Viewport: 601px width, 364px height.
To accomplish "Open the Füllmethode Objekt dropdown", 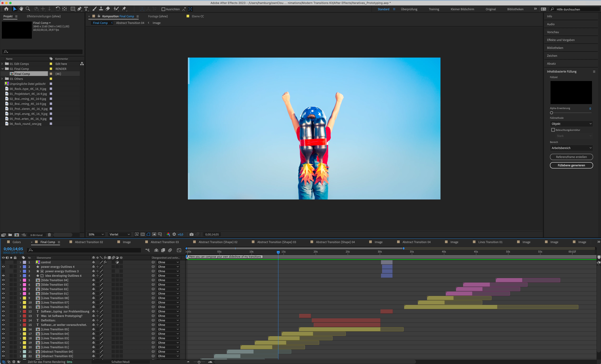I will coord(571,124).
